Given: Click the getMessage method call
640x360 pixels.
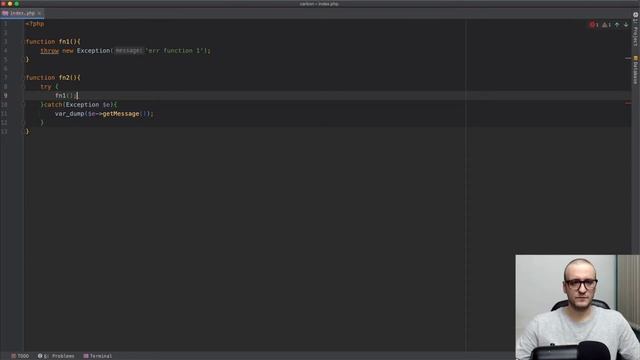Looking at the screenshot, I should (120, 113).
